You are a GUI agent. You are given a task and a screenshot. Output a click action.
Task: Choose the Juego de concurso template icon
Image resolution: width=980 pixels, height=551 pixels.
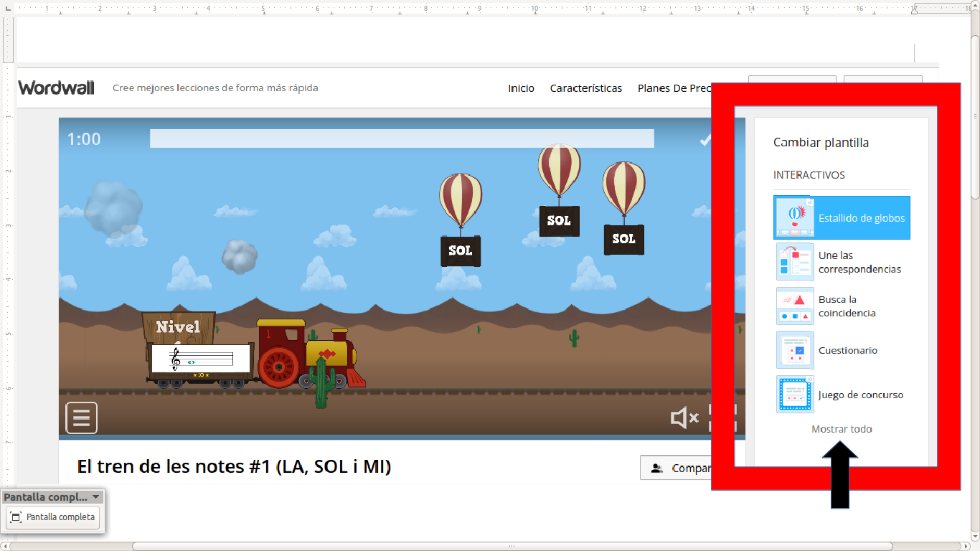(795, 395)
